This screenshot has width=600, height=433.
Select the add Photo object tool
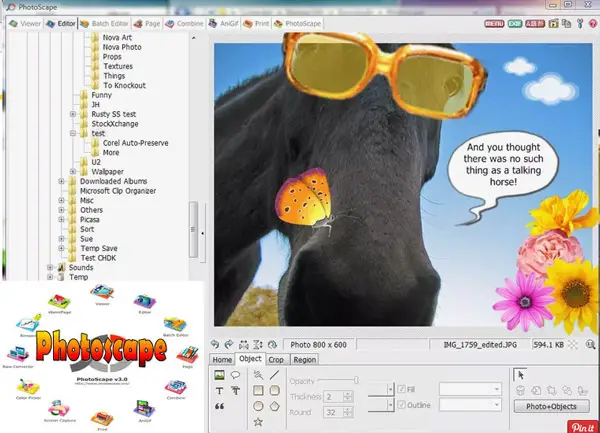point(219,375)
